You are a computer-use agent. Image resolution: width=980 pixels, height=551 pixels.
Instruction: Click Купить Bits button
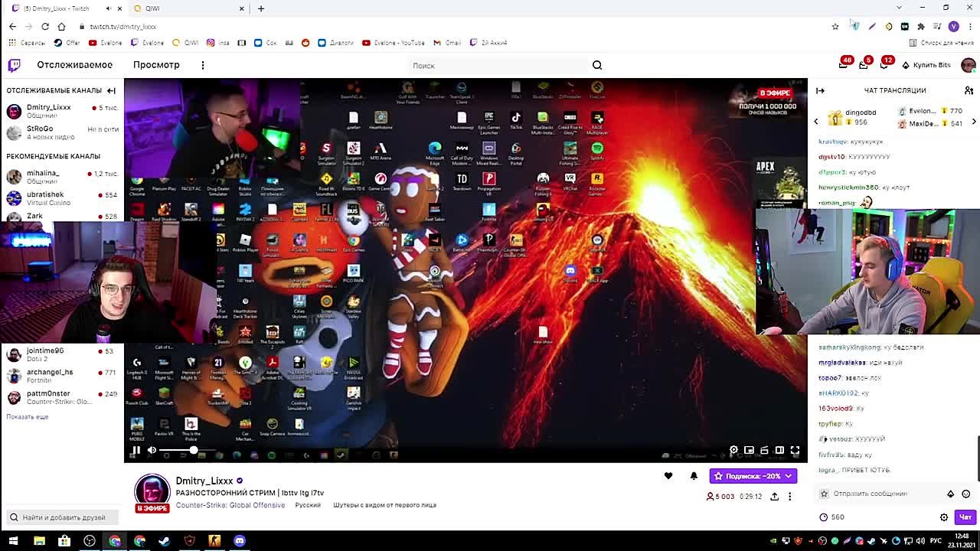(x=926, y=65)
